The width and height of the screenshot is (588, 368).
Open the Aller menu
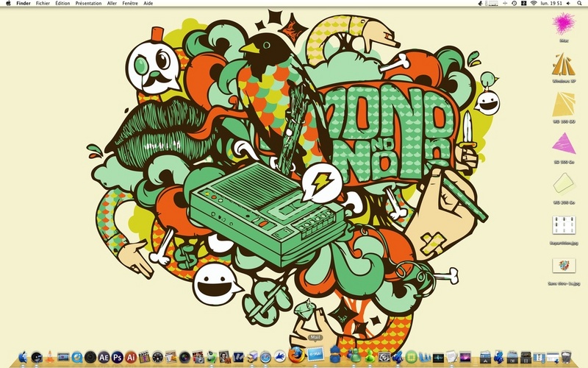[112, 4]
